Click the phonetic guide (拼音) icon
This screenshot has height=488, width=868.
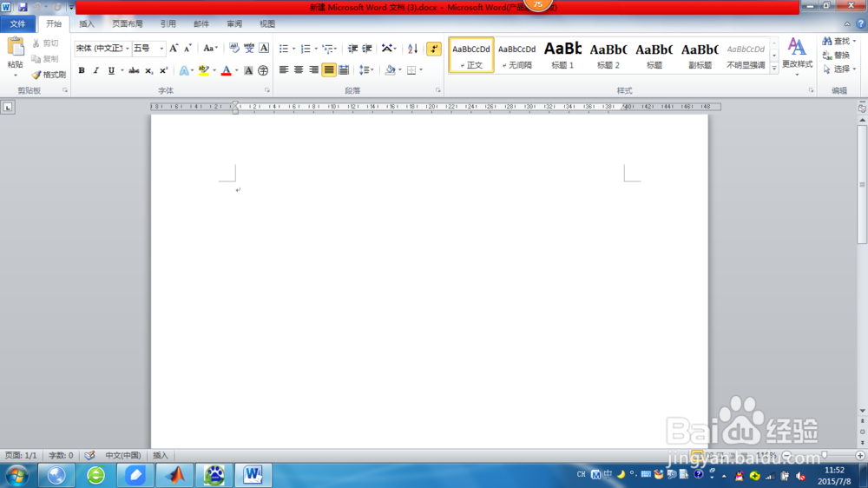click(249, 49)
